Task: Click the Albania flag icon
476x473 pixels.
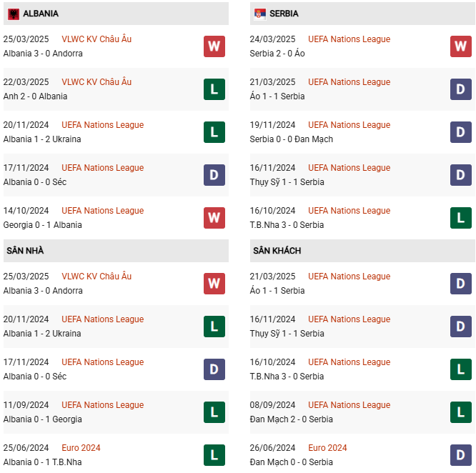Action: click(x=13, y=14)
